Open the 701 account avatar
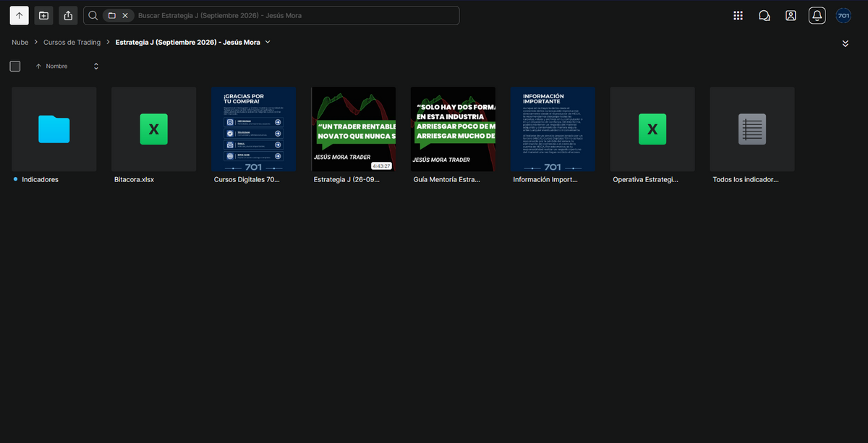This screenshot has height=443, width=868. pos(843,15)
